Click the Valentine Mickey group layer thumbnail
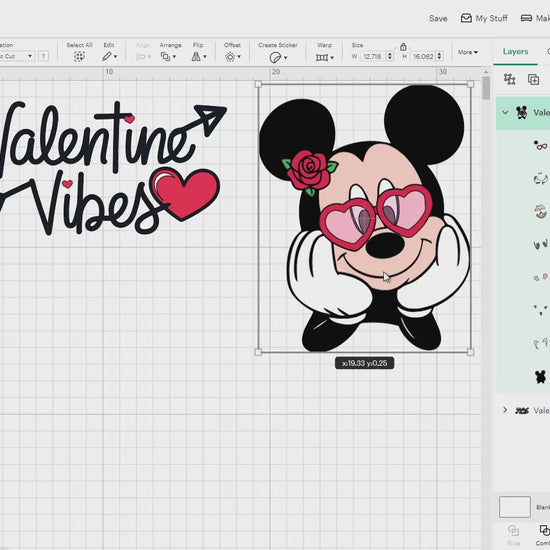550x550 pixels. click(522, 113)
